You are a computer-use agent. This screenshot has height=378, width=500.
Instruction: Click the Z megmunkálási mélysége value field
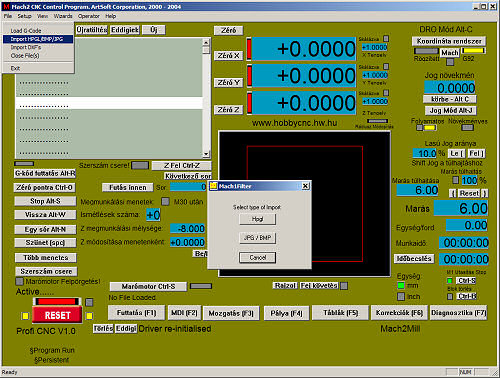188,228
